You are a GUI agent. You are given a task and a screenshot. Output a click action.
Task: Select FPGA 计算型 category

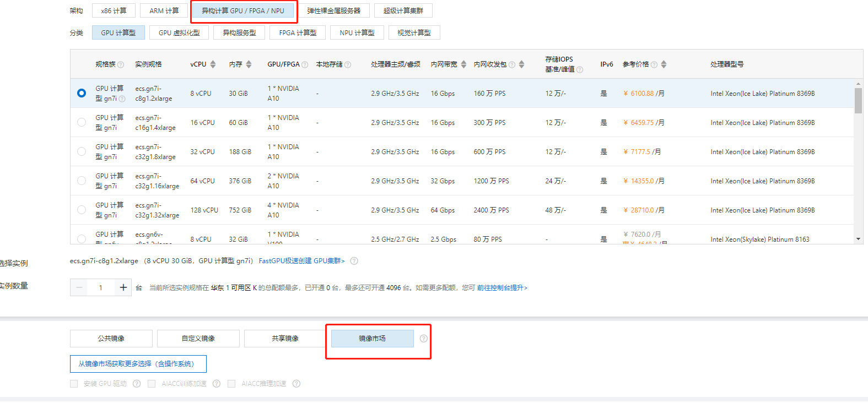(x=298, y=32)
